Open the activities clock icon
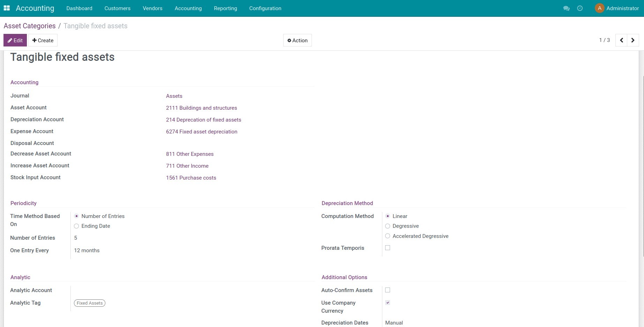Viewport: 644px width, 327px height. coord(580,8)
